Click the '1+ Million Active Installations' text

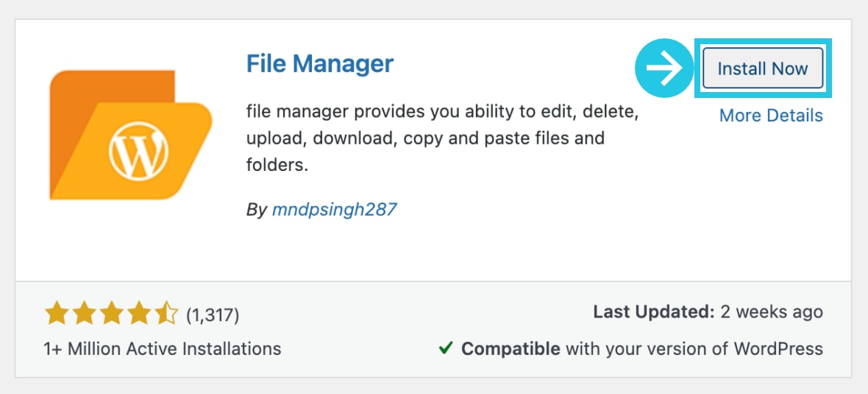click(162, 349)
